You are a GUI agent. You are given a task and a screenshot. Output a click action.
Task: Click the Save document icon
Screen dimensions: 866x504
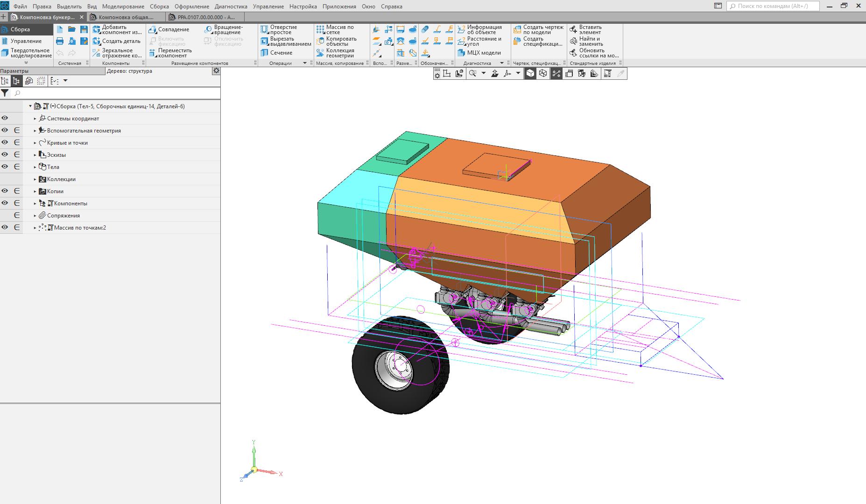click(84, 29)
